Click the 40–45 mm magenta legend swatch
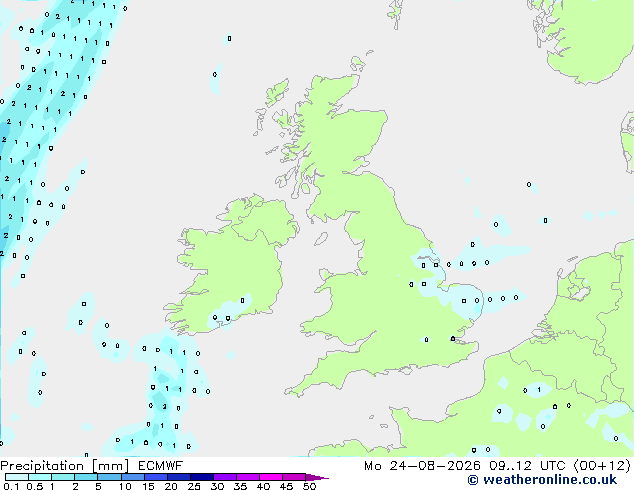Screen dimensions: 634x490 pos(271,477)
